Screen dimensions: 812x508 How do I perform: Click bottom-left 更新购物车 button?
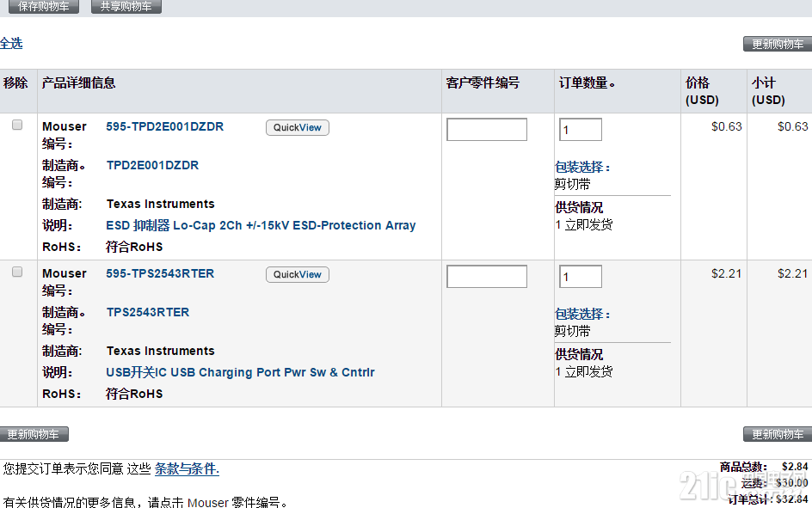(34, 434)
